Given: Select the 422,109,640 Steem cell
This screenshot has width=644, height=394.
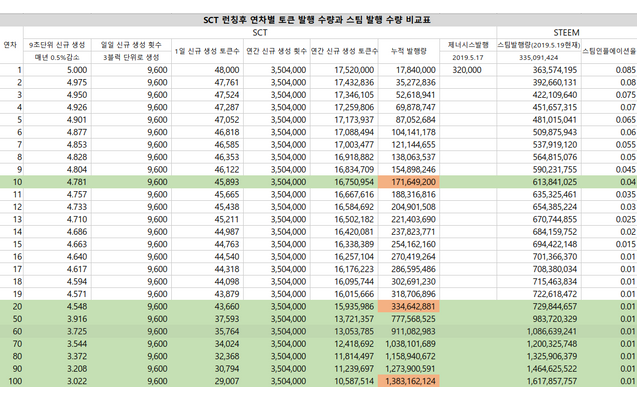Looking at the screenshot, I should point(555,94).
